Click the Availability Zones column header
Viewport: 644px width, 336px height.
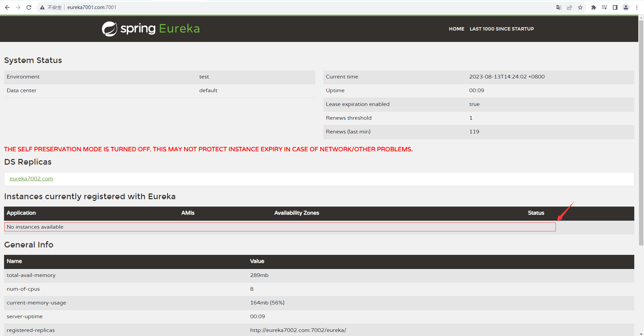point(297,213)
